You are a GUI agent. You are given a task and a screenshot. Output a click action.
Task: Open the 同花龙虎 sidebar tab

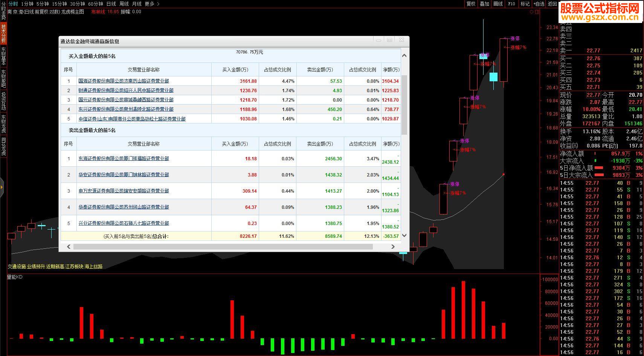[x=3, y=146]
